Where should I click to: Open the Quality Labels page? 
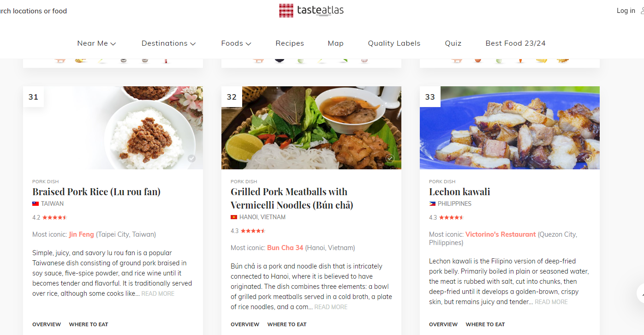394,43
